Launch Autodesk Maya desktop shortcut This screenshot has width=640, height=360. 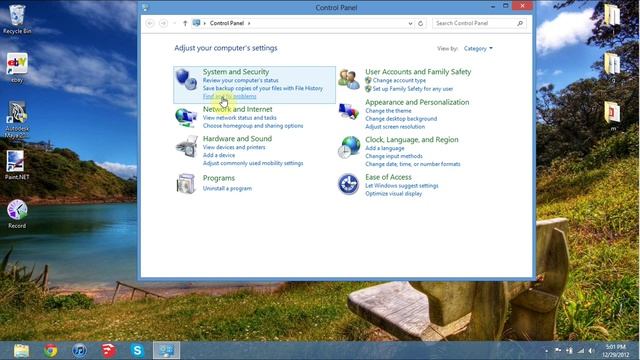click(17, 120)
